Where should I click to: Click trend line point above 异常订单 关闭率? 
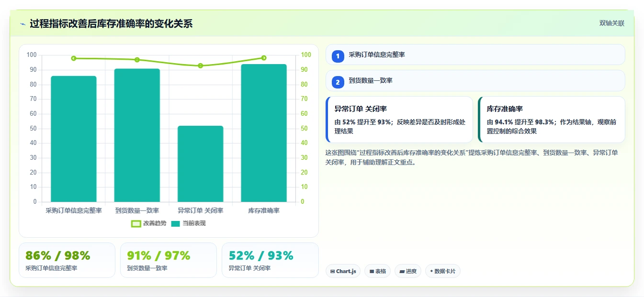click(200, 66)
